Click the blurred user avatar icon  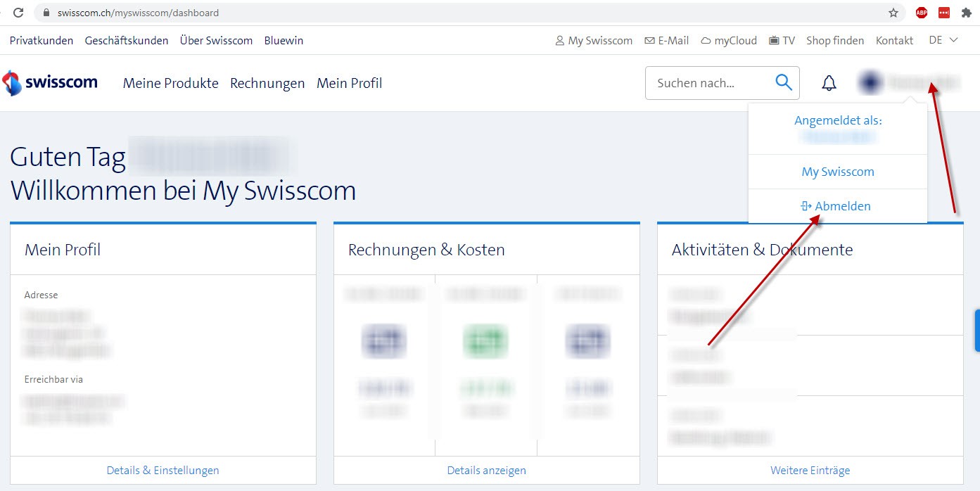(870, 83)
